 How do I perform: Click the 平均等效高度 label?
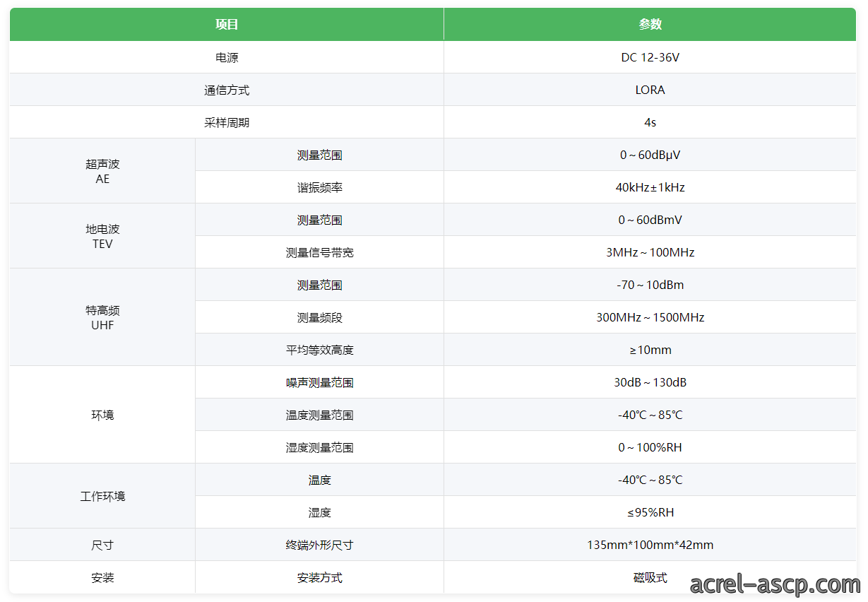click(319, 350)
